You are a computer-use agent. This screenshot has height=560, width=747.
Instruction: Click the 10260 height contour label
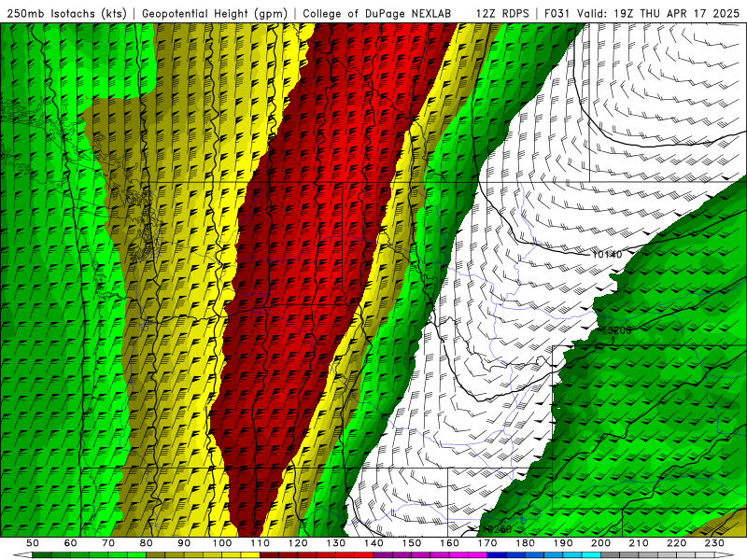[497, 529]
